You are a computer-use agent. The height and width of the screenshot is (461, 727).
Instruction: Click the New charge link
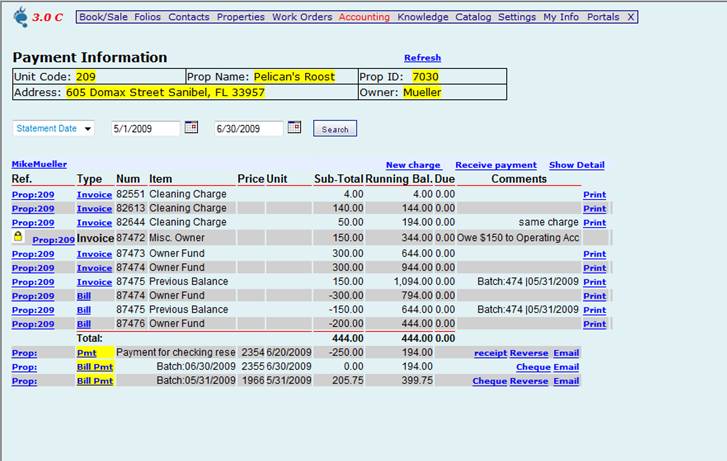tap(413, 165)
